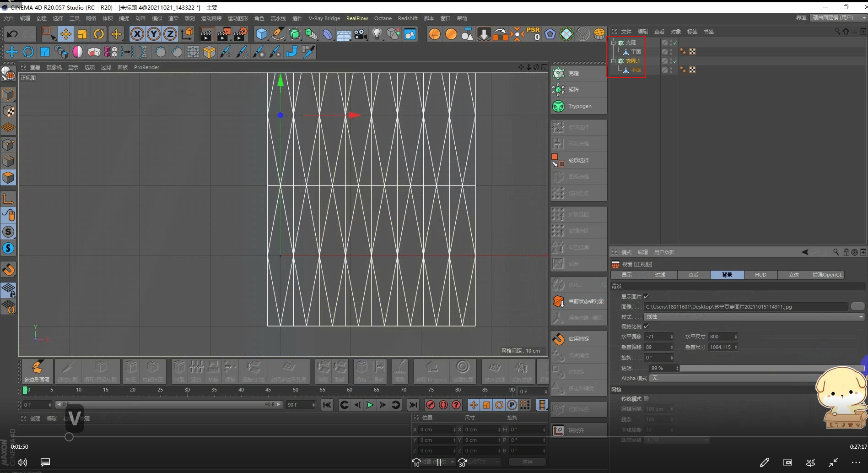Select the Rotate tool

99,34
